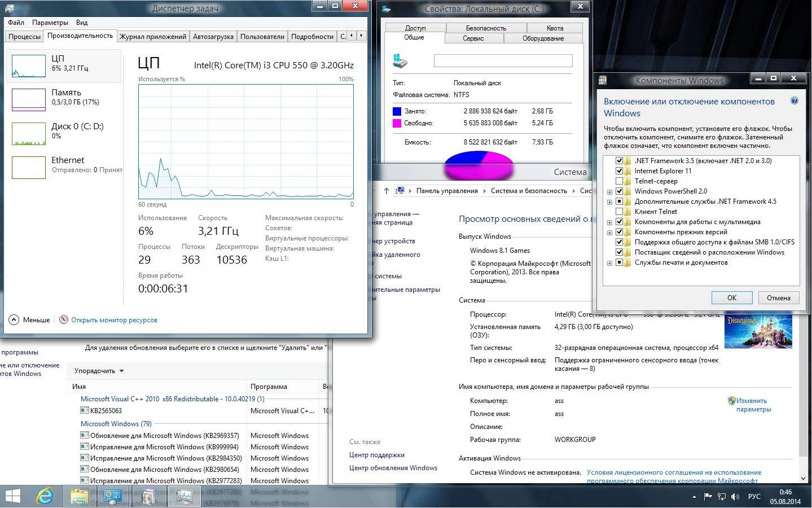
Task: Open the Сервис tab in disk properties
Action: (473, 38)
